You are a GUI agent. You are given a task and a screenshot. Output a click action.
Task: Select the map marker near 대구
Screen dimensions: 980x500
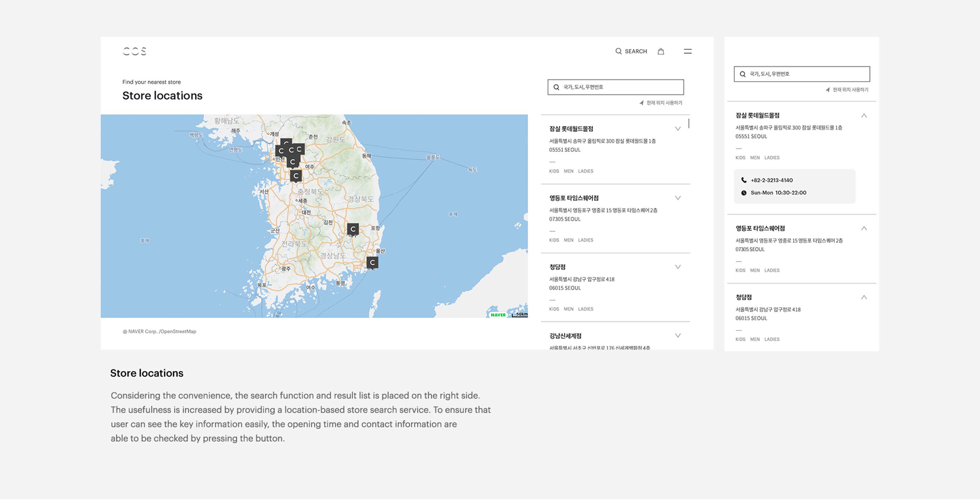tap(353, 229)
